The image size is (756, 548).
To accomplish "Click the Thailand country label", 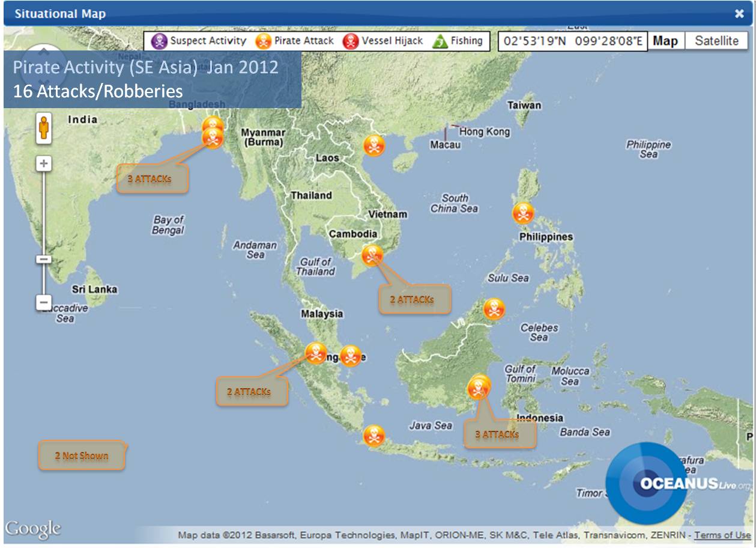I will coord(311,195).
